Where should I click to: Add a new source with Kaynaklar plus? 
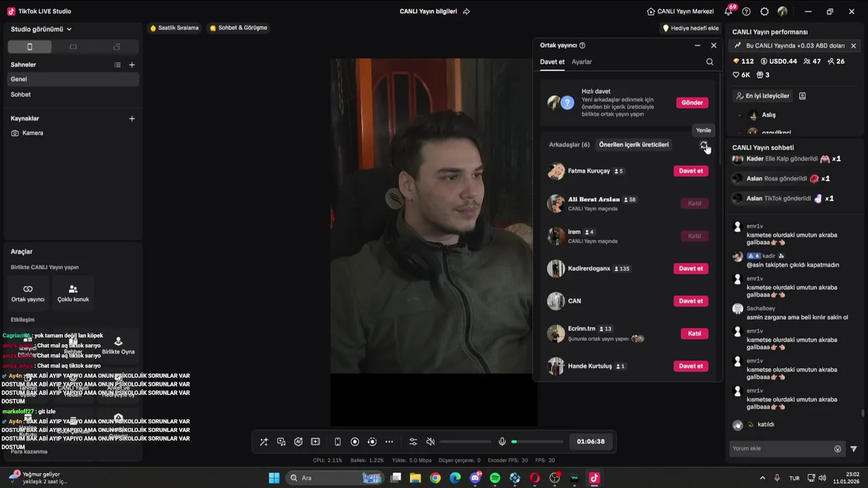(132, 119)
